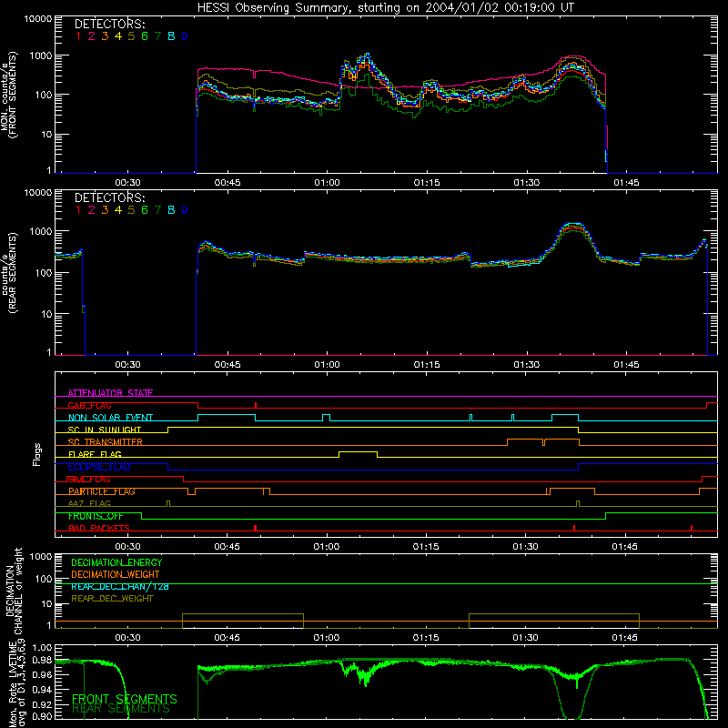
Task: Click the SC_IN_SUNLIGHT flag label
Action: tap(105, 430)
